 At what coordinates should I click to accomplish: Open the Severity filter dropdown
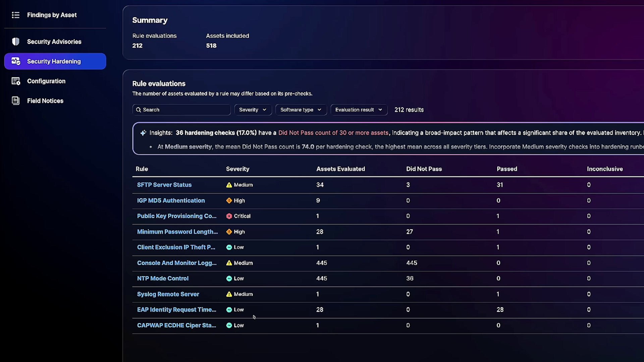pos(253,110)
